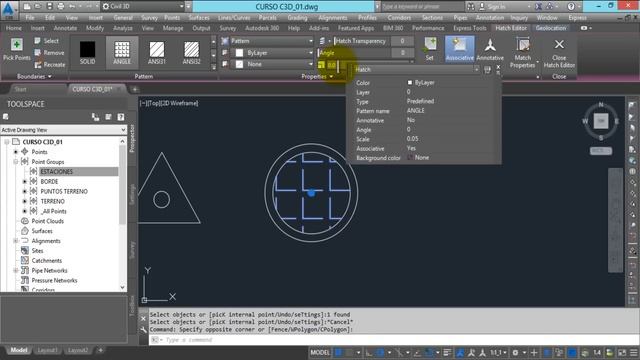The width and height of the screenshot is (640, 360).
Task: Open the File menu
Action: click(30, 18)
